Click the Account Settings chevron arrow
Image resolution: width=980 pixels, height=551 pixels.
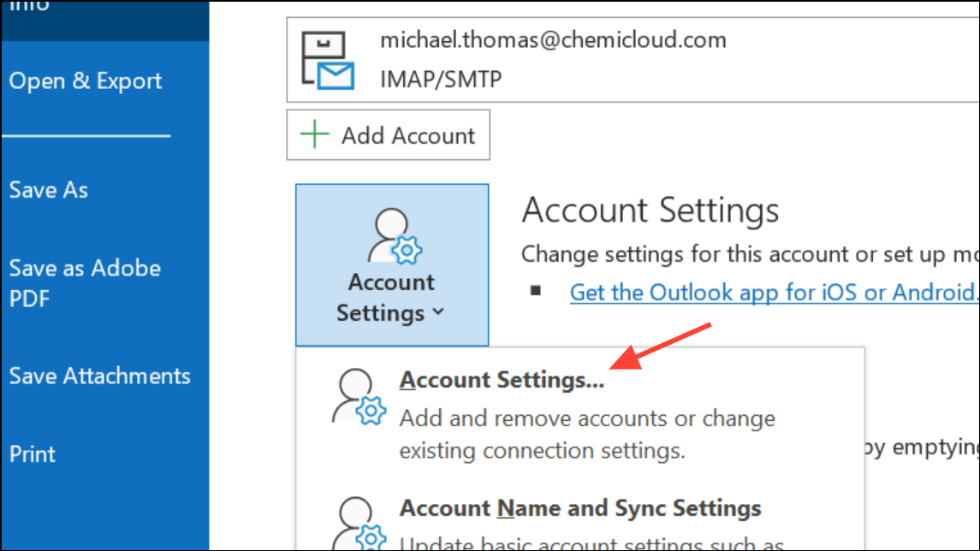[x=439, y=311]
